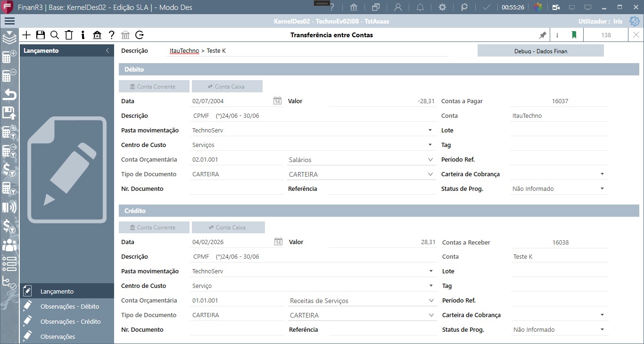
Task: Click the calculator minus icon in left sidebar
Action: click(x=9, y=75)
